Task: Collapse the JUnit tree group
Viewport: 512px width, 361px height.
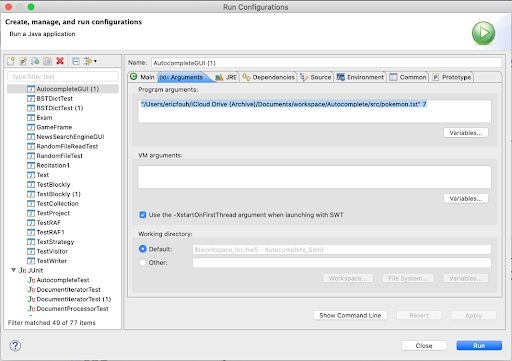Action: pyautogui.click(x=13, y=270)
